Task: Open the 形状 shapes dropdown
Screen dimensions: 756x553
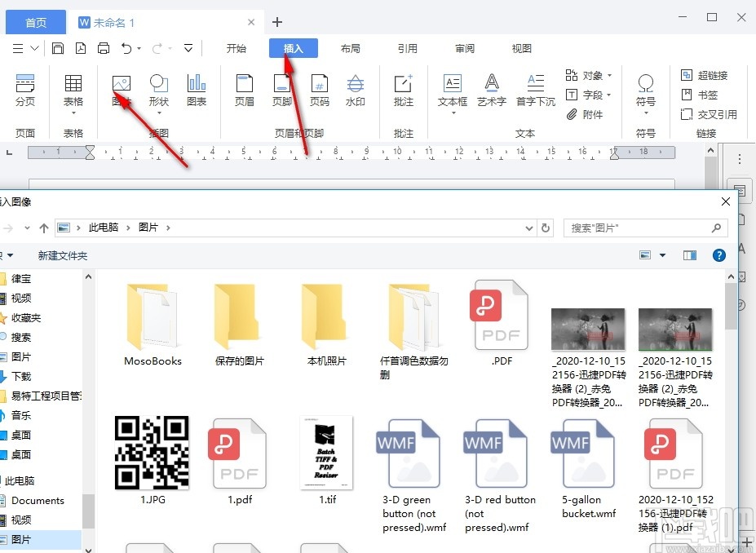Action: coord(159,114)
